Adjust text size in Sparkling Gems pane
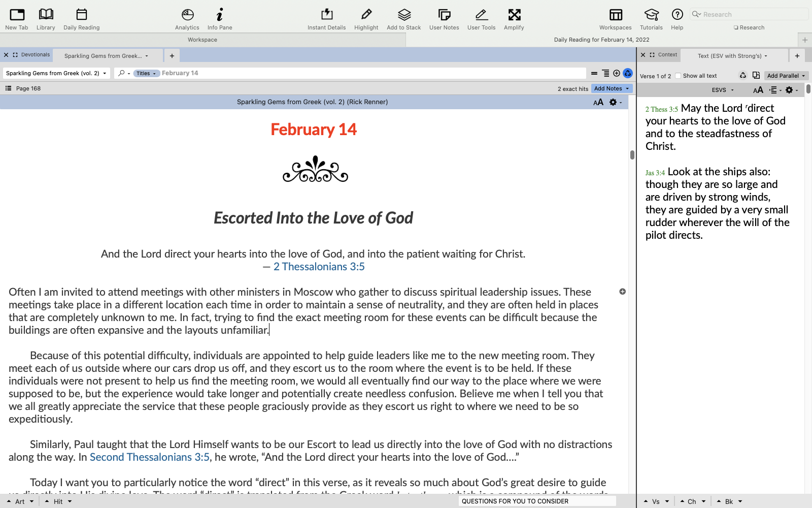The height and width of the screenshot is (508, 812). [598, 102]
